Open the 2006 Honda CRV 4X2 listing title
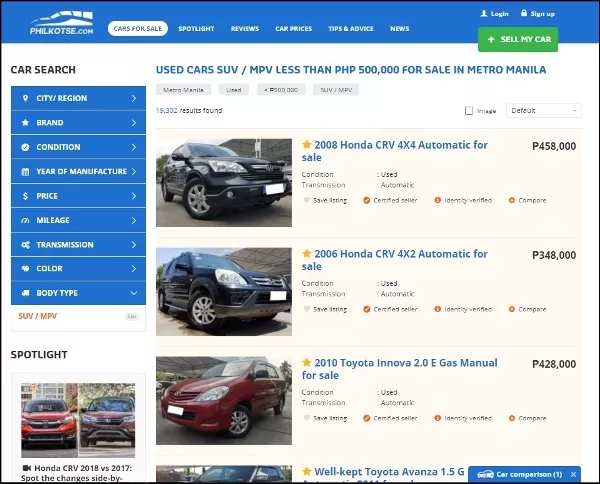600x484 pixels. click(395, 260)
